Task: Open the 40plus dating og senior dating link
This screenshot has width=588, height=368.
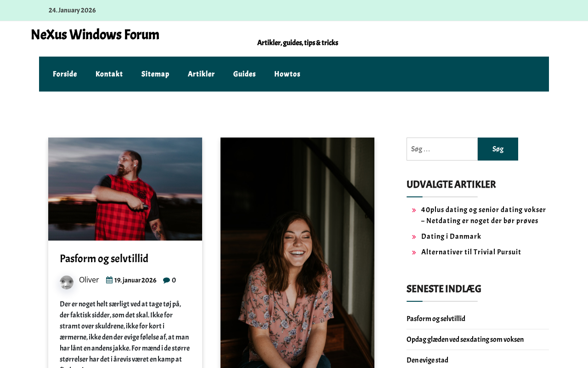Action: [x=483, y=215]
